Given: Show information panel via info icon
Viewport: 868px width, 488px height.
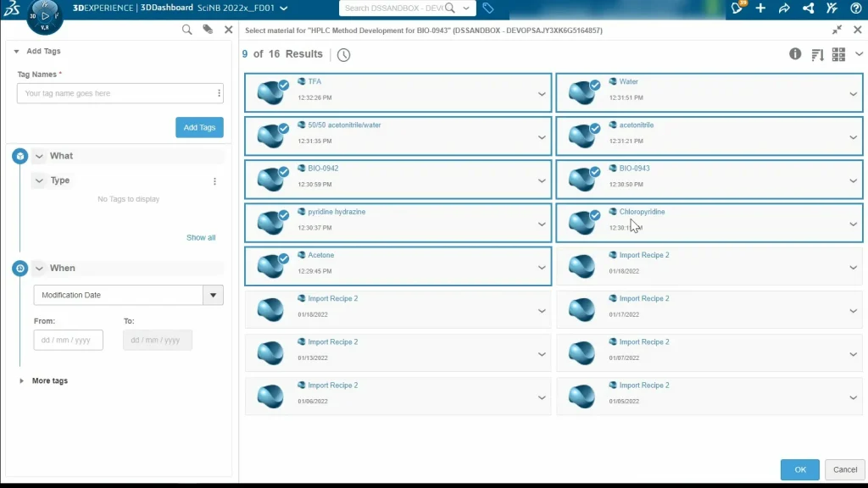Looking at the screenshot, I should click(795, 54).
